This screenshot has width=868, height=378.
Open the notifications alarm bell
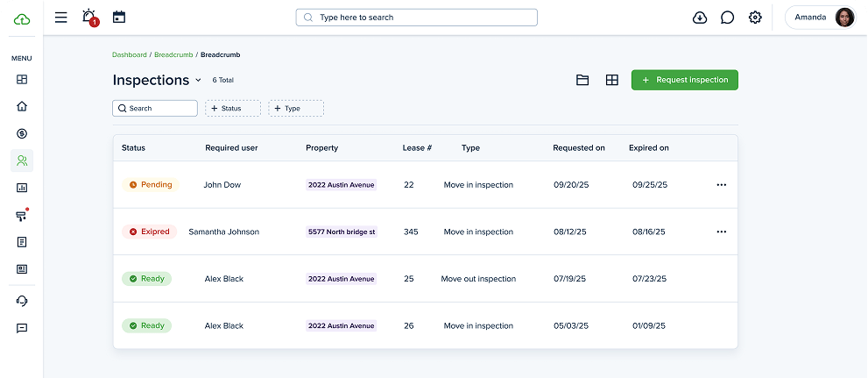[x=88, y=18]
